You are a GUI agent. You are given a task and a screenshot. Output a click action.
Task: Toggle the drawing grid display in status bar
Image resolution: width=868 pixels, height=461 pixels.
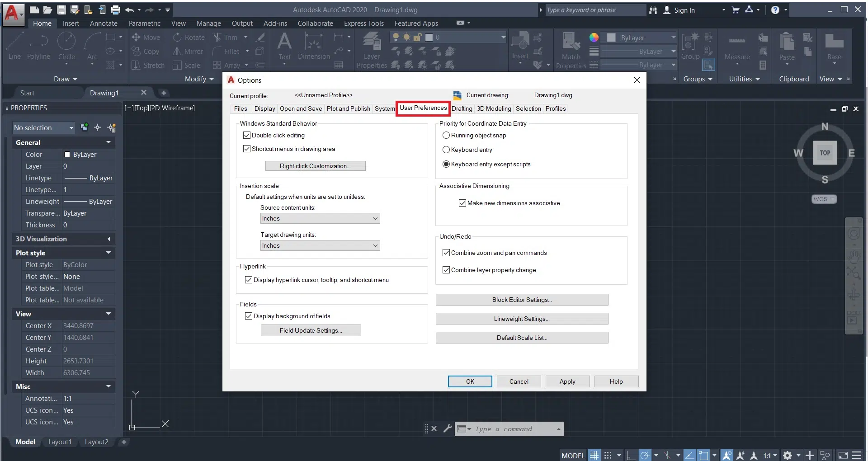pos(594,455)
